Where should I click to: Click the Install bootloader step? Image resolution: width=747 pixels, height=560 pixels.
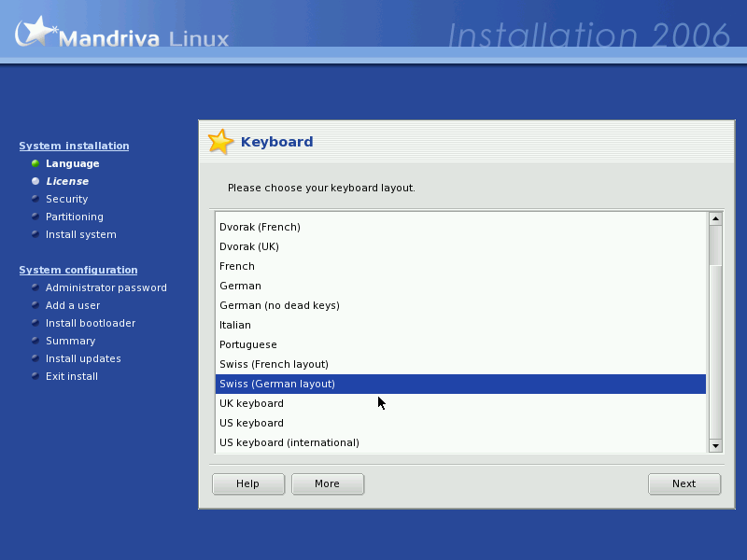[x=91, y=323]
